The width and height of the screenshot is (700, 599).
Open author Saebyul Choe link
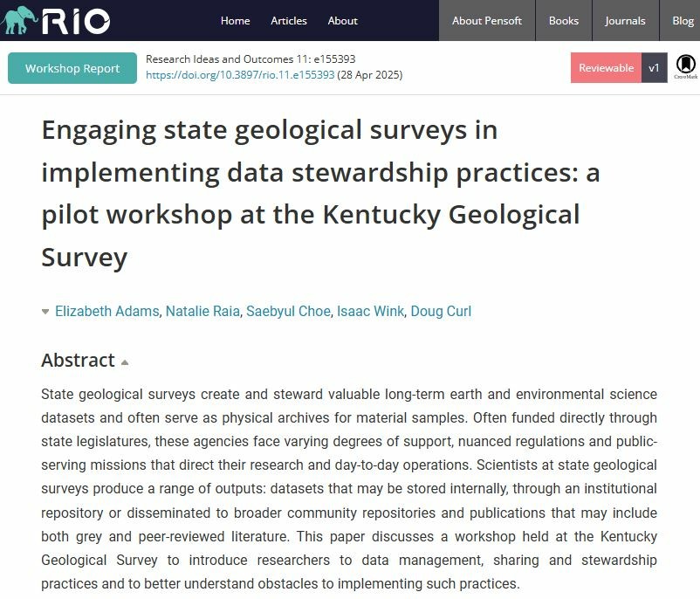click(x=288, y=311)
